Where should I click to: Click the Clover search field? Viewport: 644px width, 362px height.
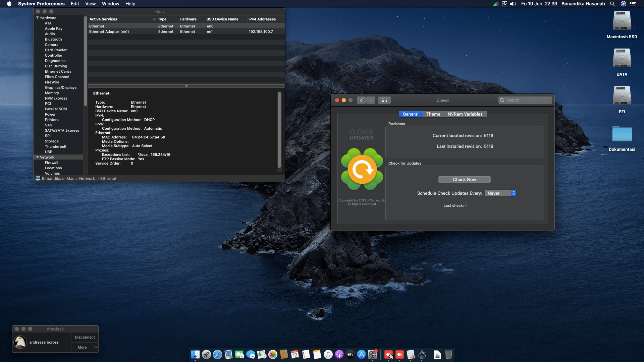525,100
